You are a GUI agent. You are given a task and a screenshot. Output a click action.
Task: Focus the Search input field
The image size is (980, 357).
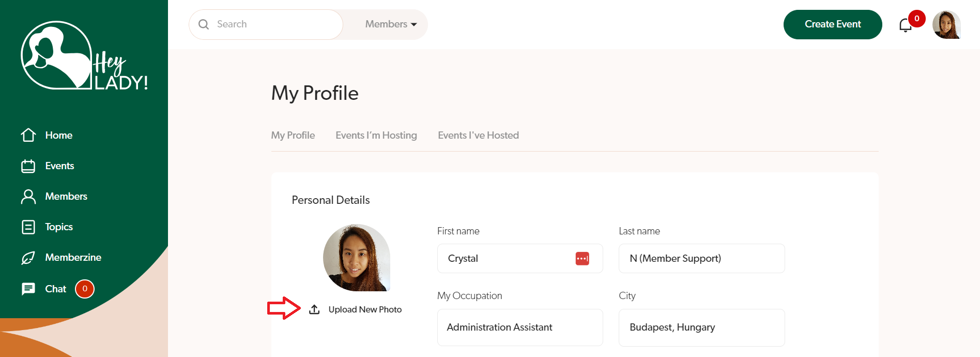[x=274, y=24]
